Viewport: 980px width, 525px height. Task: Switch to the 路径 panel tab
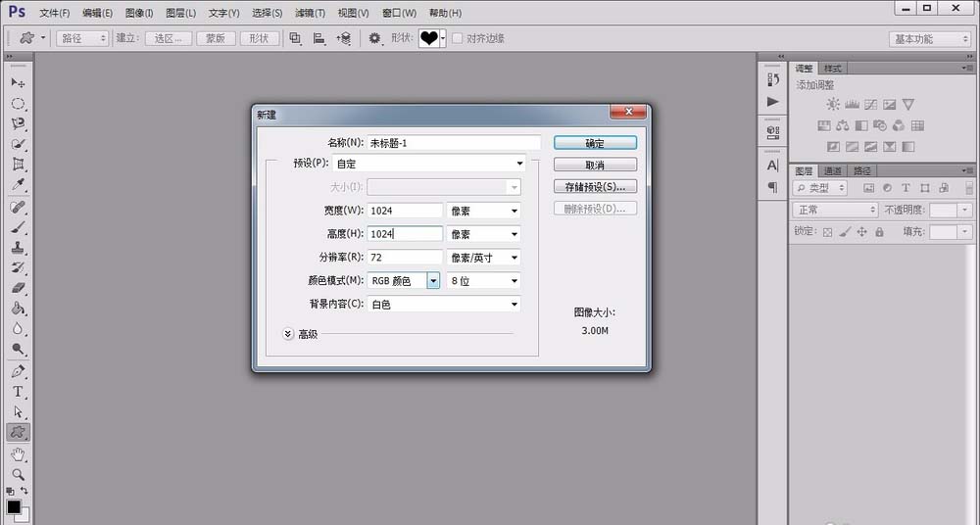(x=861, y=170)
